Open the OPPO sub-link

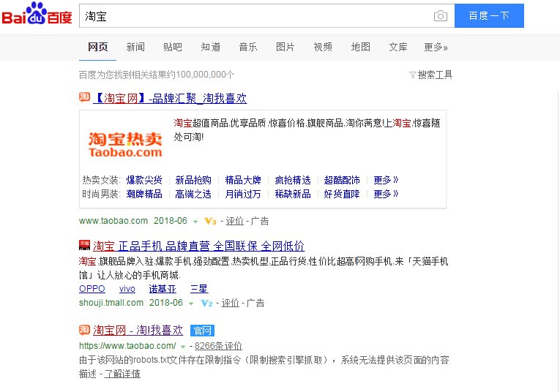(x=92, y=289)
